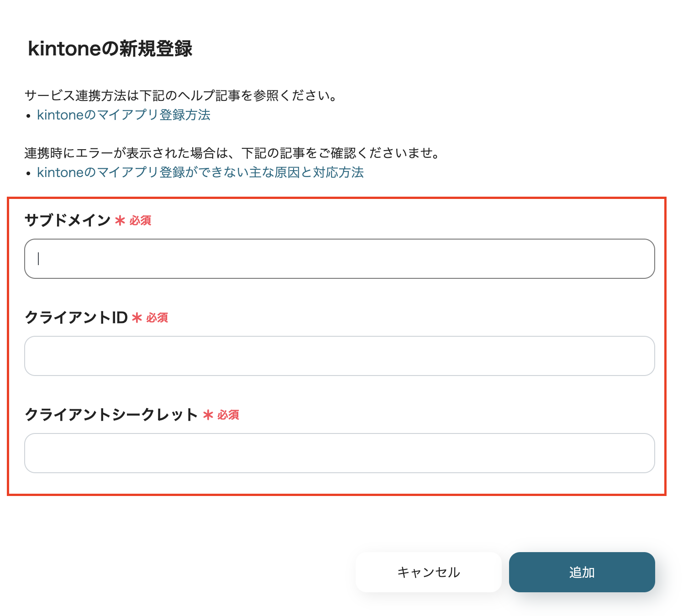Click the bullet before マイアプリ登録方法 link
This screenshot has width=683, height=616.
coord(28,116)
